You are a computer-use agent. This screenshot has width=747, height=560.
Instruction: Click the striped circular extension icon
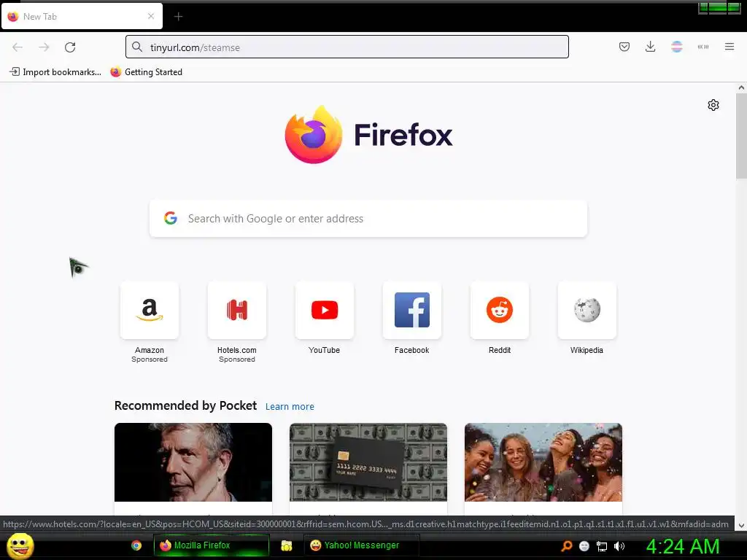(676, 47)
